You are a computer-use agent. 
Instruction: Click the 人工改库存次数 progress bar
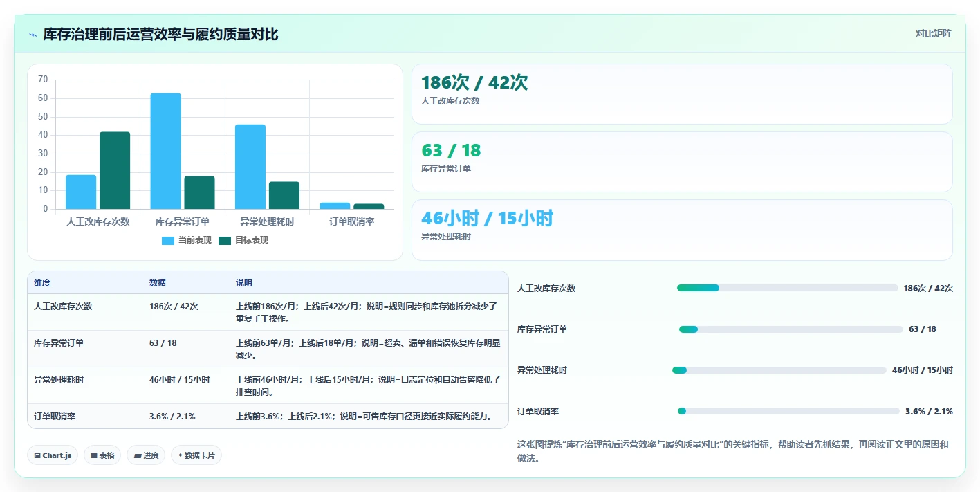pos(787,288)
